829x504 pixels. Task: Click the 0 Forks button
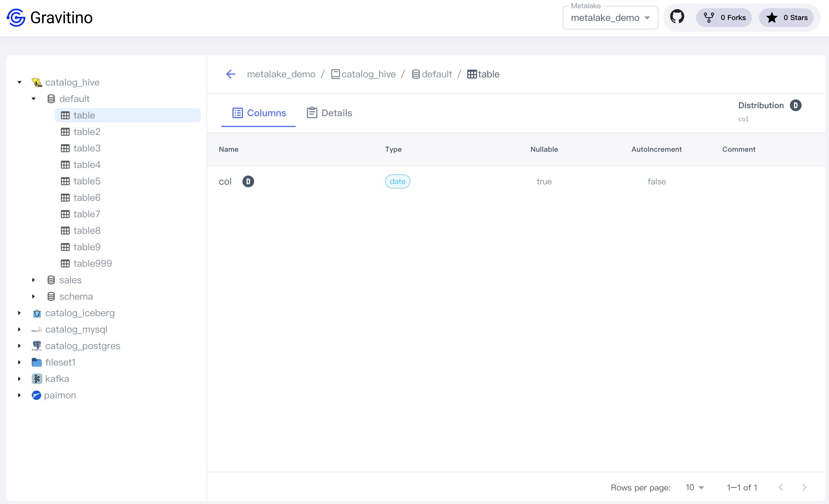(x=724, y=18)
